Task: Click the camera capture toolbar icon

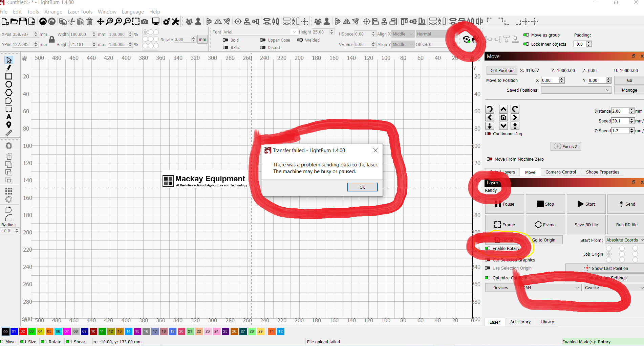Action: coord(145,21)
